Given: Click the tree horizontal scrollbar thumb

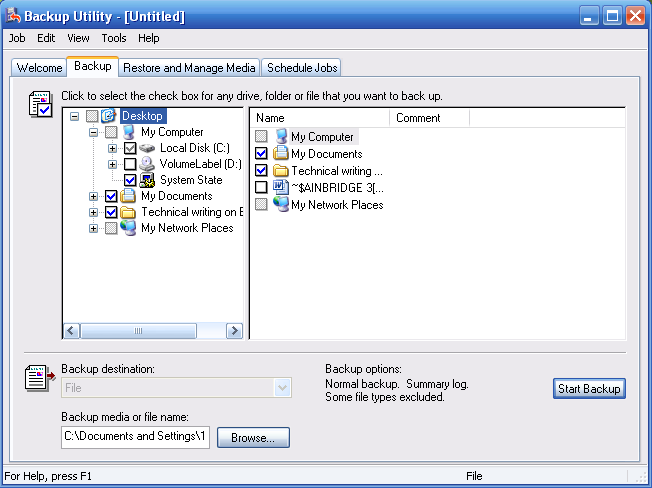Looking at the screenshot, I should point(138,331).
